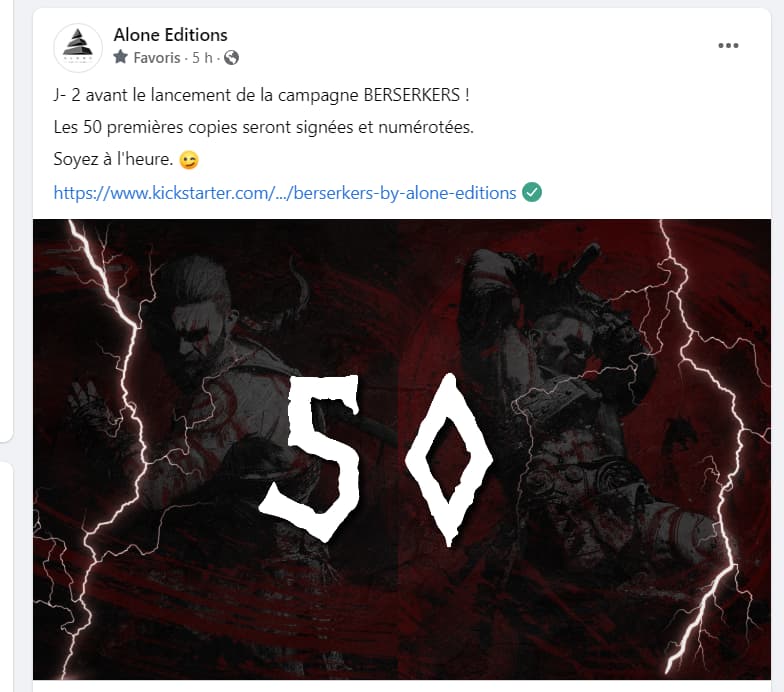
Task: Click the globe public audience icon
Action: click(231, 58)
